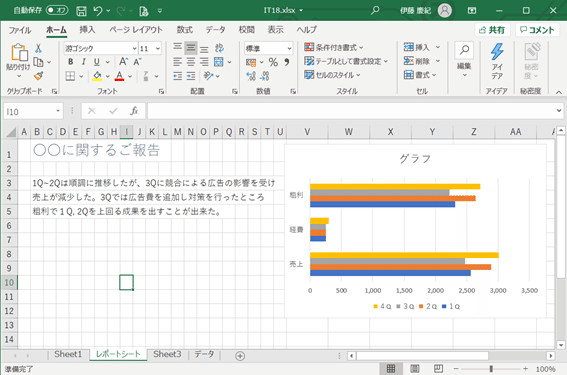Undo the last action
567x375 pixels.
(98, 11)
